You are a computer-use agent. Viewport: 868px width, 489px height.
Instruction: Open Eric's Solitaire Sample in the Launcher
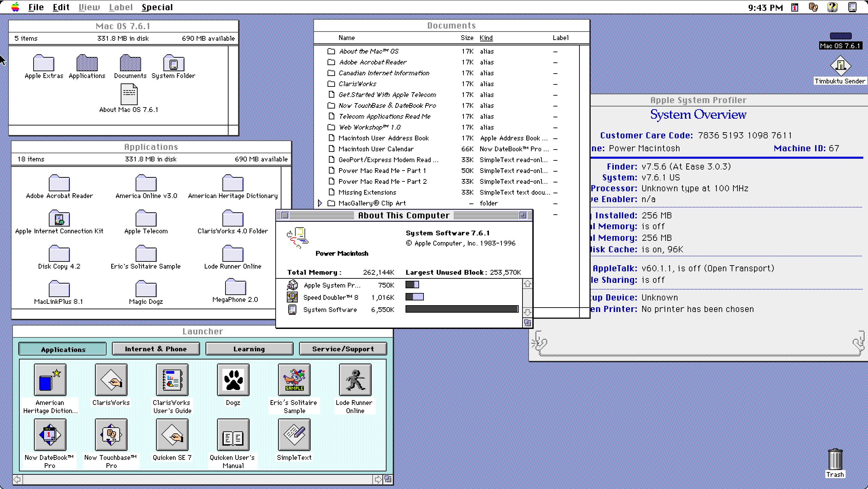294,380
